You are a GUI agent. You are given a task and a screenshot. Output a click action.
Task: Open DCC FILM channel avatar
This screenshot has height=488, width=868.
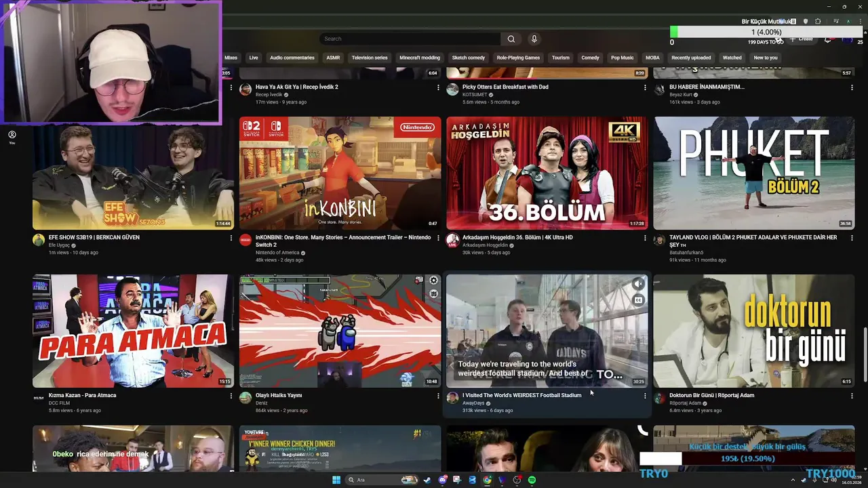point(39,398)
